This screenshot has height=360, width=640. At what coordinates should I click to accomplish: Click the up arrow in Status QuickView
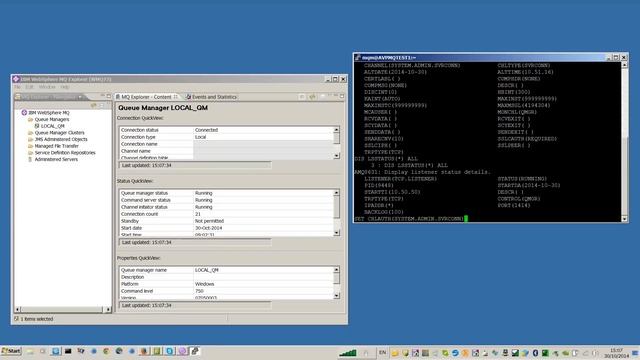[336, 192]
